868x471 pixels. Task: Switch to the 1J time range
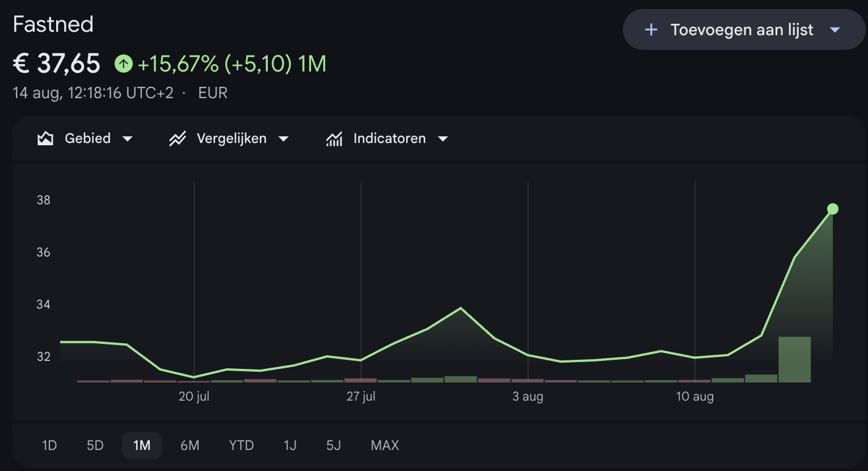pyautogui.click(x=290, y=445)
